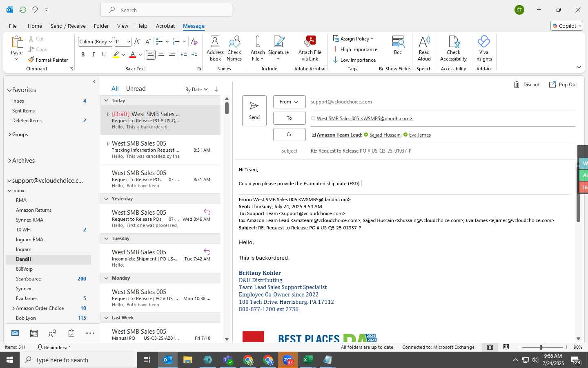Open Viva Insights add-in
This screenshot has width=588, height=368.
(x=483, y=48)
